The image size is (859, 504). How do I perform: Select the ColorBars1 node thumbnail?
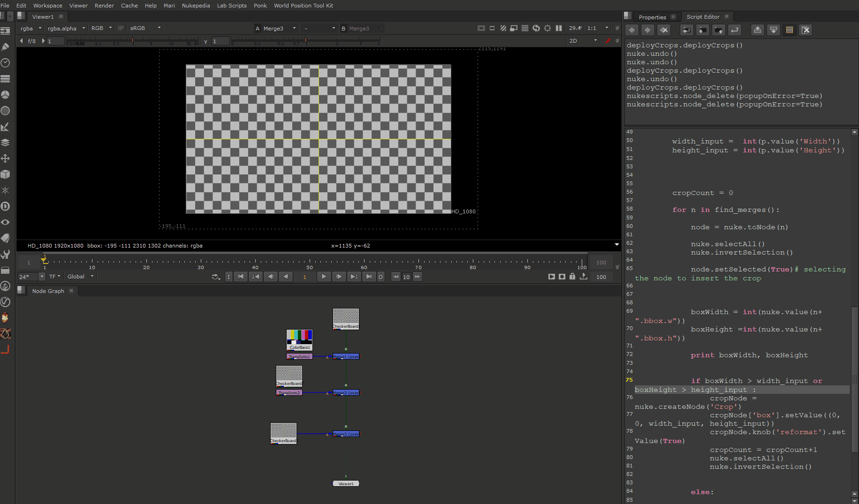(x=299, y=339)
